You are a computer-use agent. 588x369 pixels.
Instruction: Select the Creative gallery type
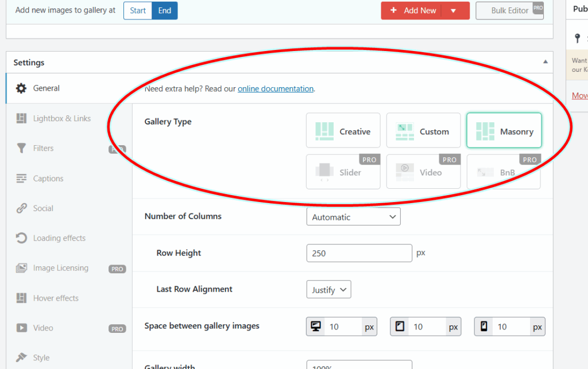tap(343, 131)
